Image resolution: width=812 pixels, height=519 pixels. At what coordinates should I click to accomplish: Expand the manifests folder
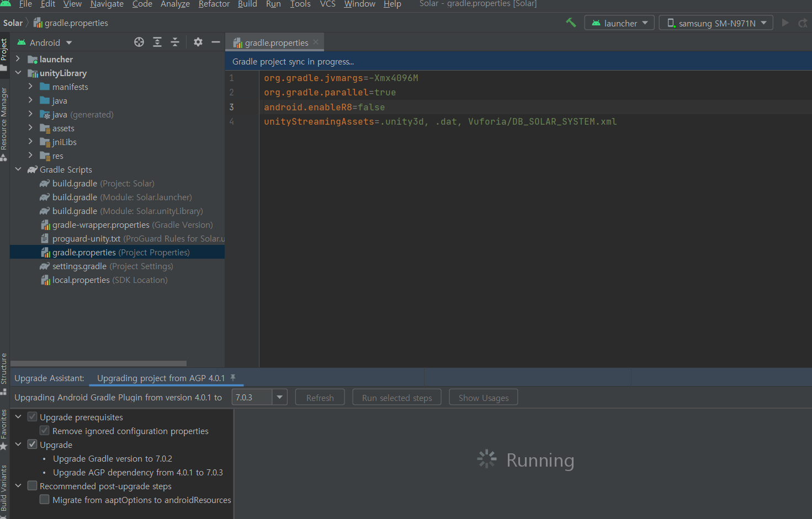[30, 86]
